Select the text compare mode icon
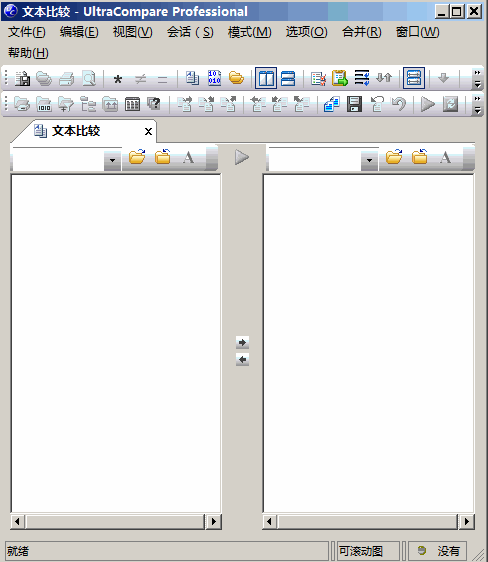 (192, 78)
